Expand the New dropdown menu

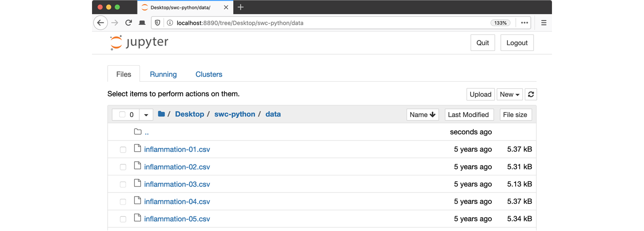pos(509,94)
